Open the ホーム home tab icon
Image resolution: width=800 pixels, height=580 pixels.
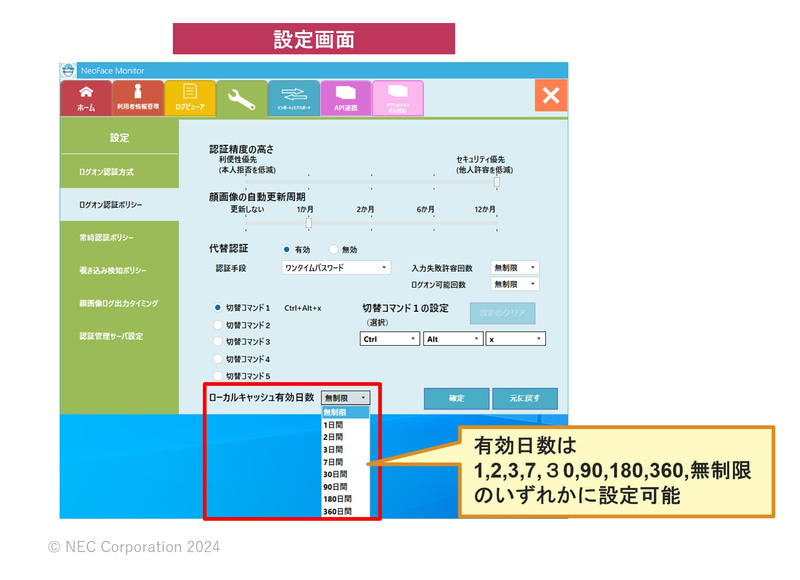86,97
